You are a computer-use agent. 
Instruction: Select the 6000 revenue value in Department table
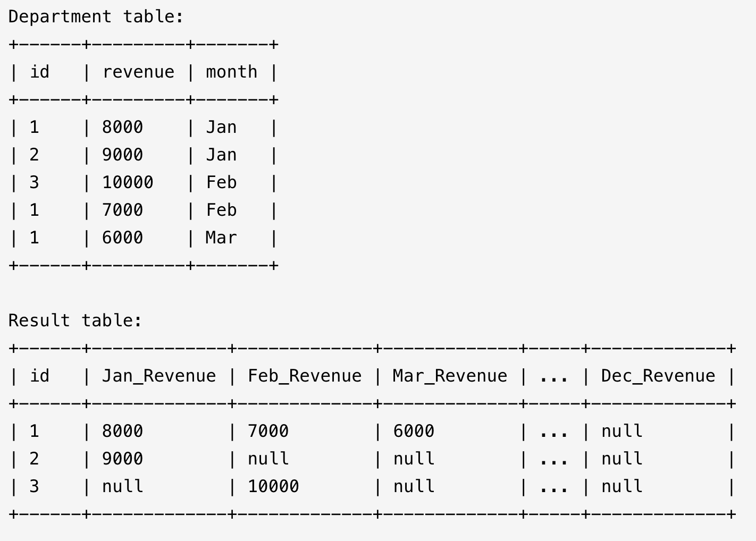point(122,238)
